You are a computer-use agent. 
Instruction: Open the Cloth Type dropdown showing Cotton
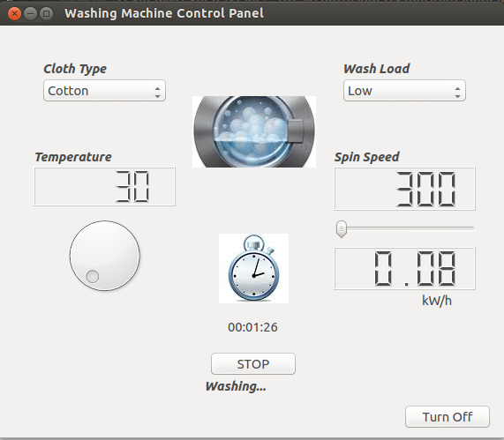tap(104, 91)
